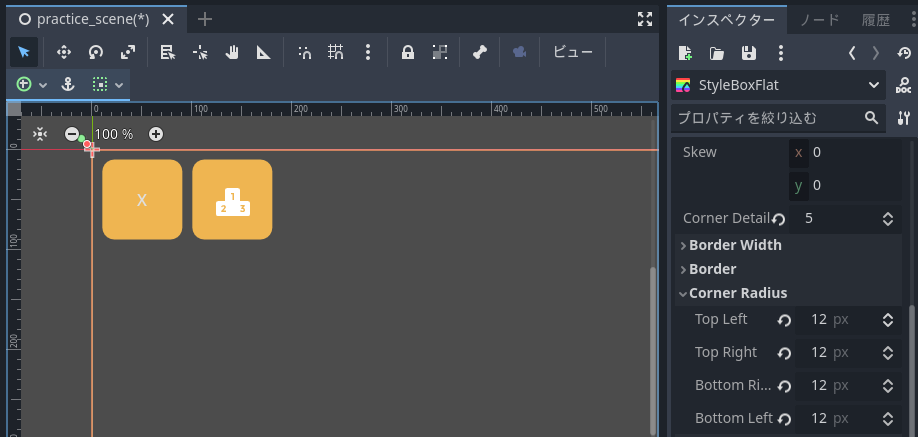The height and width of the screenshot is (437, 918).
Task: Activate the Pan mode hand tool
Action: 231,53
